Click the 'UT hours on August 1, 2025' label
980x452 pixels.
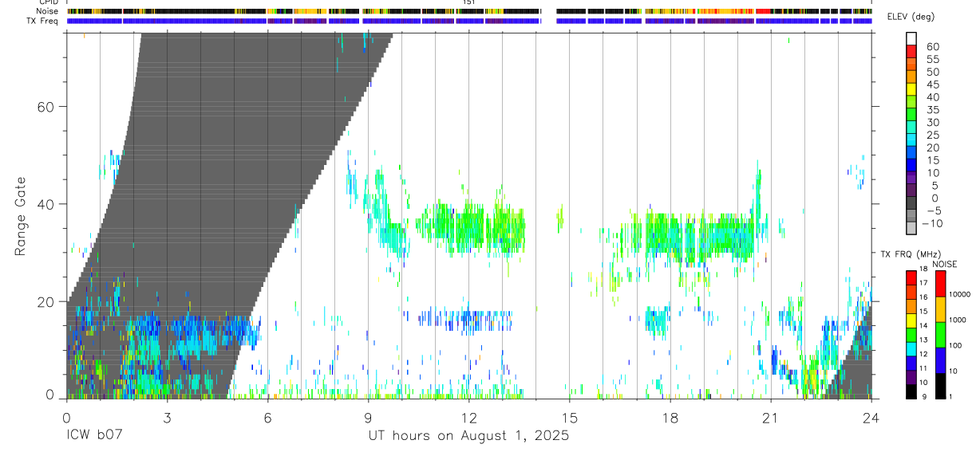pos(468,436)
